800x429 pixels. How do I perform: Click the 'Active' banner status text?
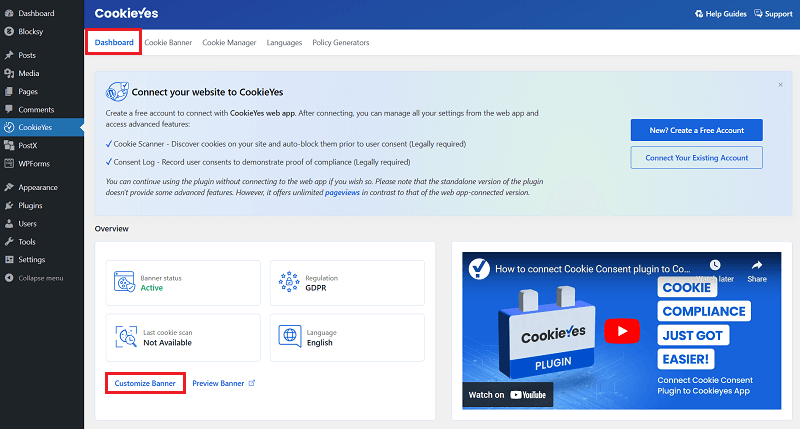coord(152,288)
